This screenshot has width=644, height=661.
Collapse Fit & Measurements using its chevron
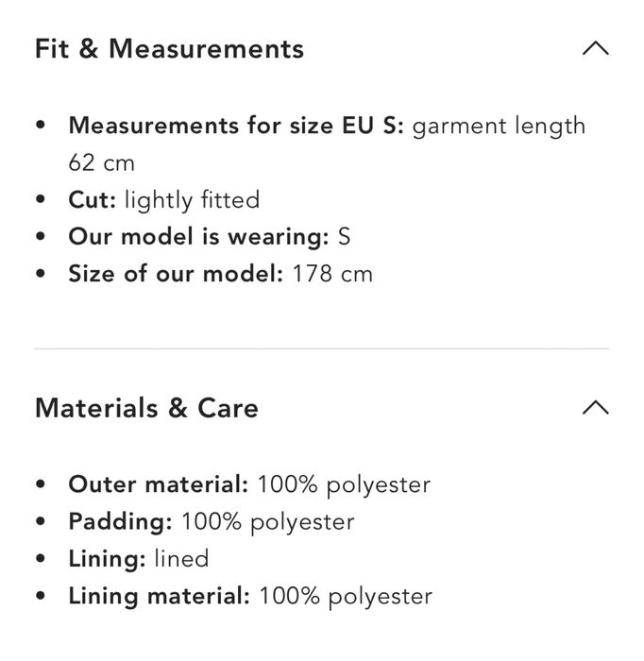pyautogui.click(x=595, y=49)
